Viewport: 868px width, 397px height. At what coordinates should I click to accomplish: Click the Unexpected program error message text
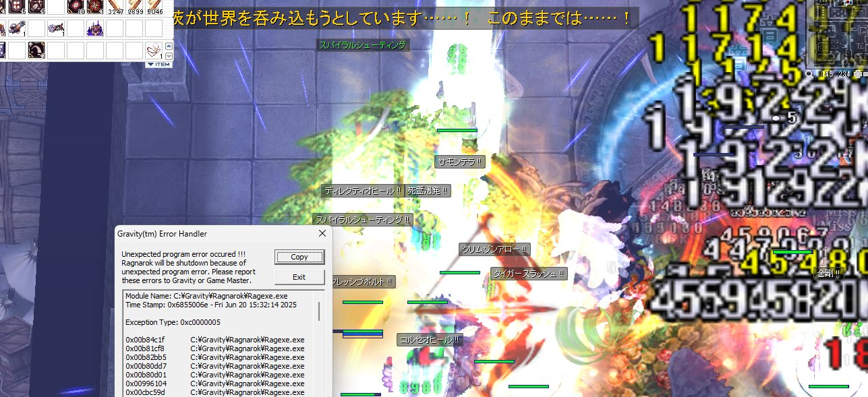tap(187, 268)
